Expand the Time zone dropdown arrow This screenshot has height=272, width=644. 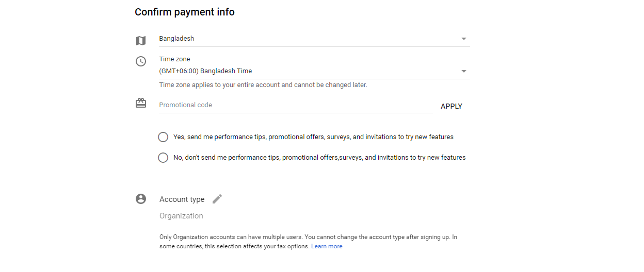pyautogui.click(x=463, y=72)
